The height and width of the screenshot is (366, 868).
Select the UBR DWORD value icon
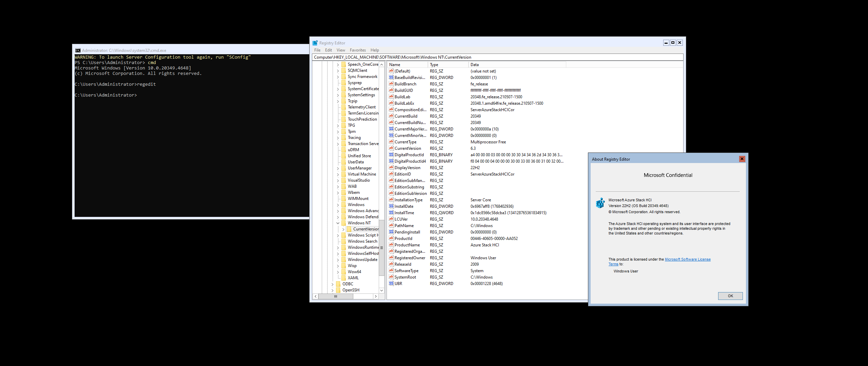click(391, 284)
